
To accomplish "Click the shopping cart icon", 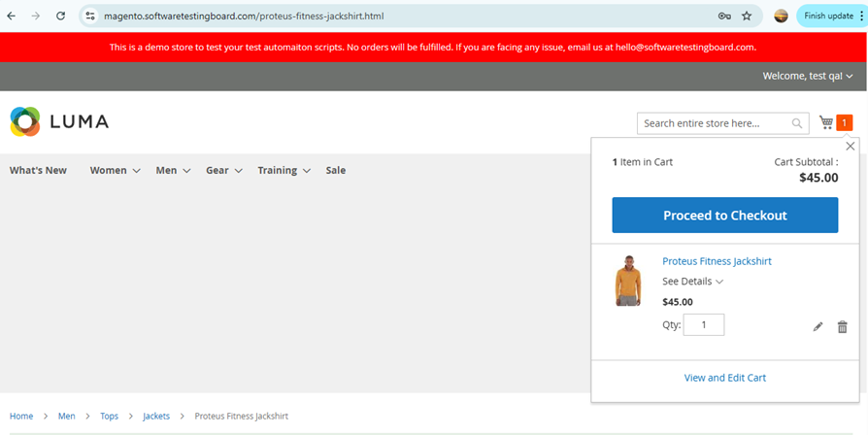I will point(826,122).
